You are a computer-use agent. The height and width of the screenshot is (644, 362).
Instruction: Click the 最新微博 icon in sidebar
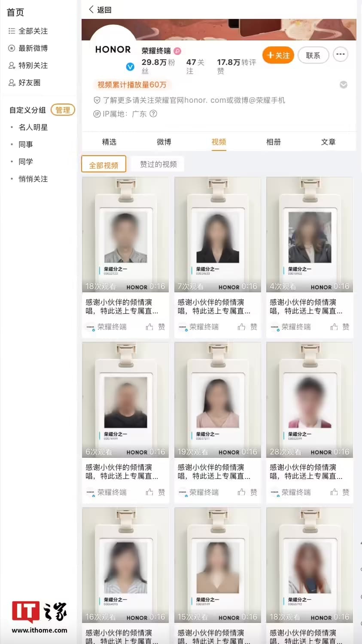[12, 48]
